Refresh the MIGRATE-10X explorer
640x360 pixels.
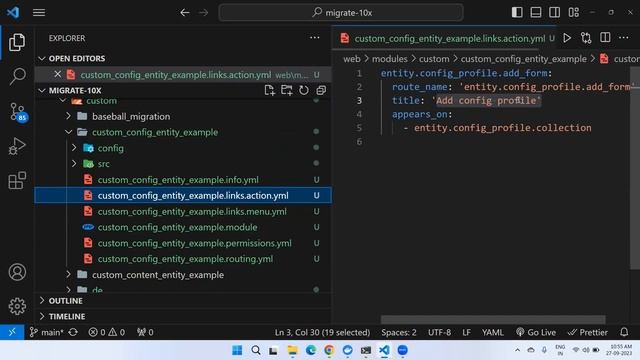[304, 90]
